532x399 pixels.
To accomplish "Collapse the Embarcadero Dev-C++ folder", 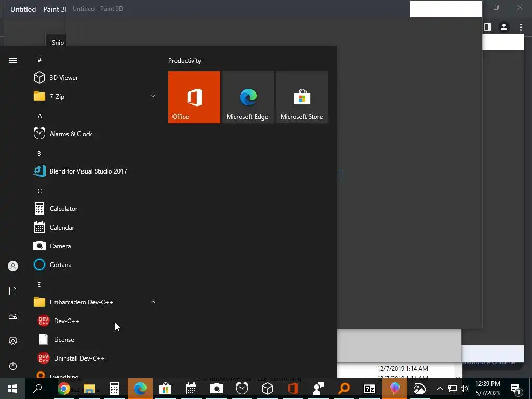I will tap(95, 302).
